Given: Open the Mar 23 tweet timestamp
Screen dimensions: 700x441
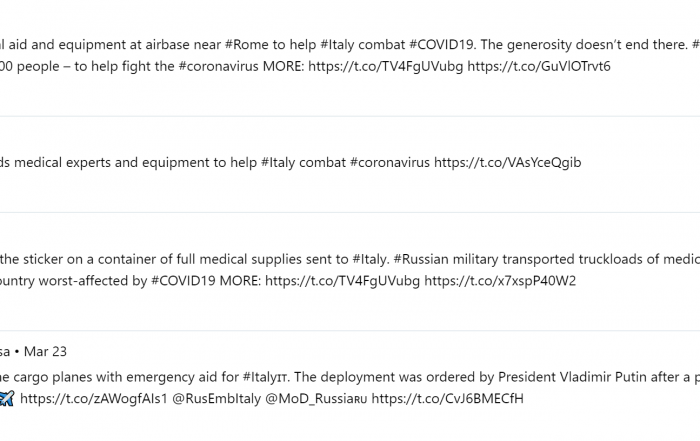Looking at the screenshot, I should tap(45, 351).
